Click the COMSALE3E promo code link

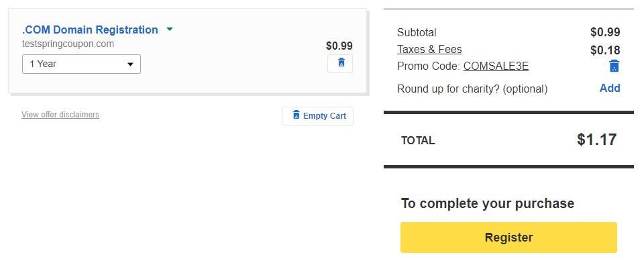pos(496,66)
